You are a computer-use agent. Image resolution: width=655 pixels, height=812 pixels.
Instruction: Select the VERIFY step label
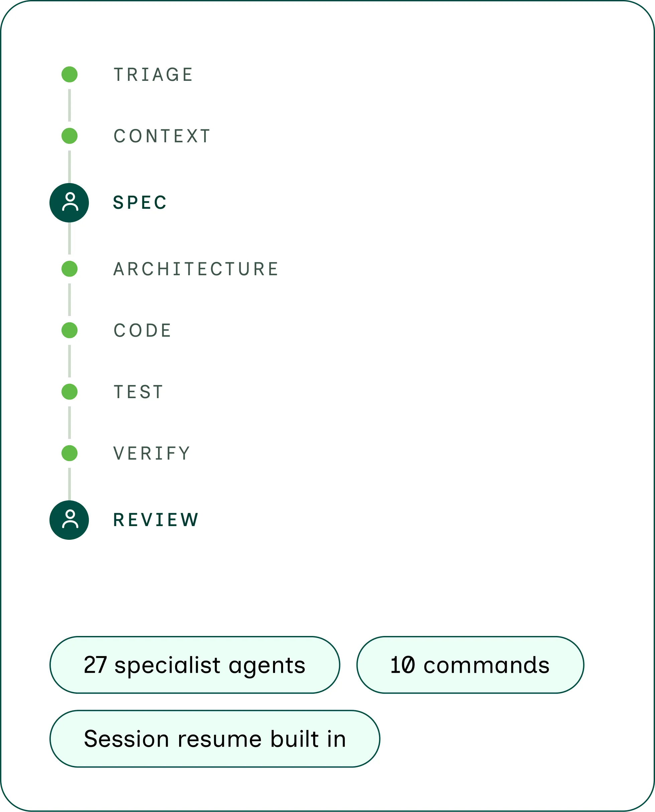[x=152, y=454]
